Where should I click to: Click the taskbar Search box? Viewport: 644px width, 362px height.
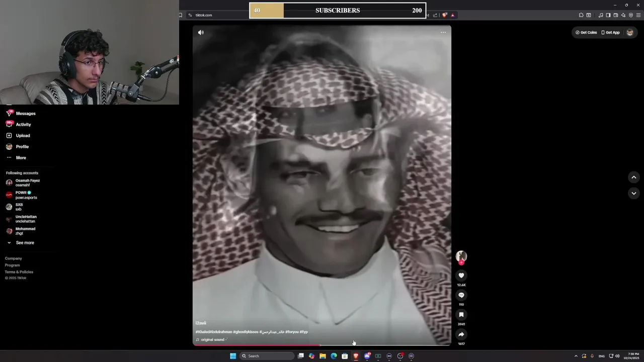pos(267,356)
